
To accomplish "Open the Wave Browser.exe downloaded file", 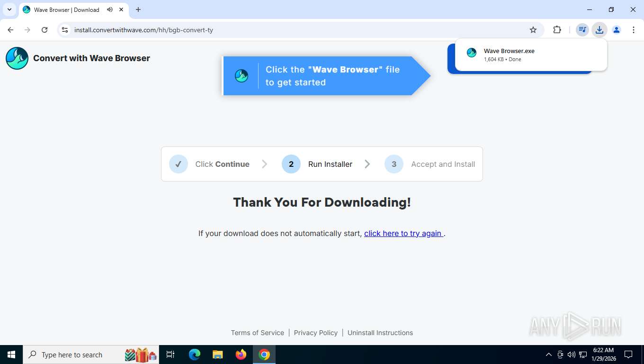I will click(531, 55).
